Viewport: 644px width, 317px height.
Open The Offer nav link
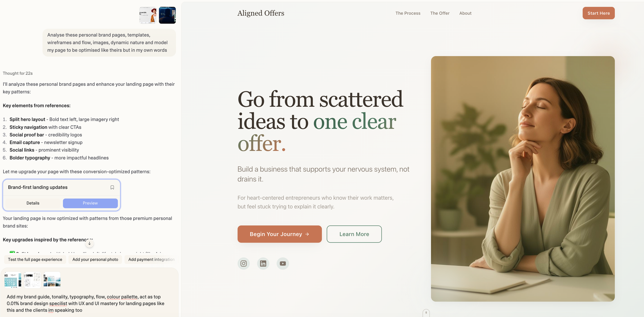click(x=440, y=13)
